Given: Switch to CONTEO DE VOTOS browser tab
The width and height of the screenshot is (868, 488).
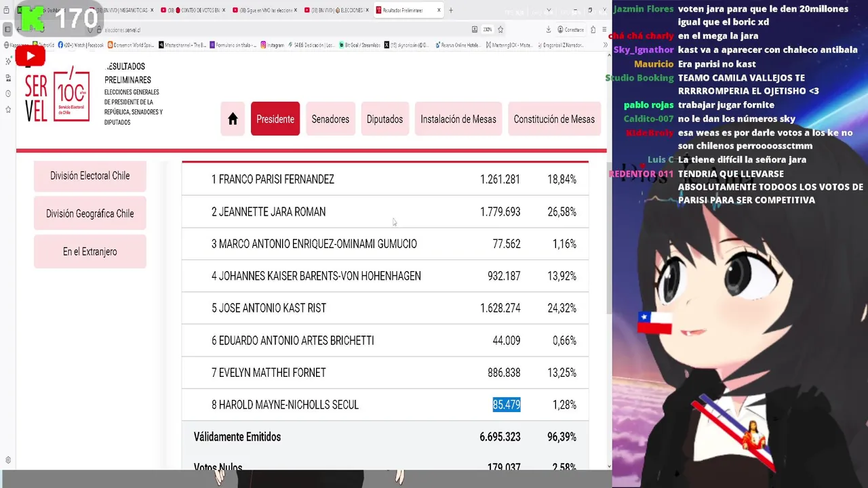Looking at the screenshot, I should [x=193, y=10].
